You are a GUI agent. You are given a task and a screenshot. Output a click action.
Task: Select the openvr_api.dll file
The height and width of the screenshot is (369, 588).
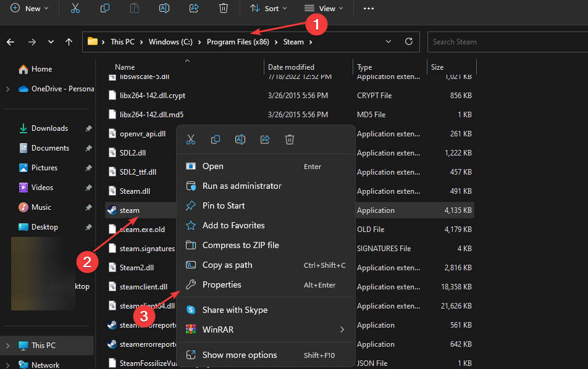143,134
